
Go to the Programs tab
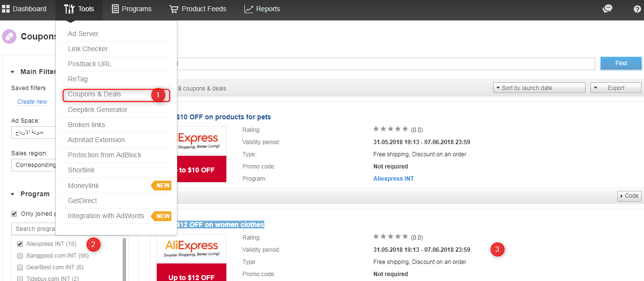point(131,9)
